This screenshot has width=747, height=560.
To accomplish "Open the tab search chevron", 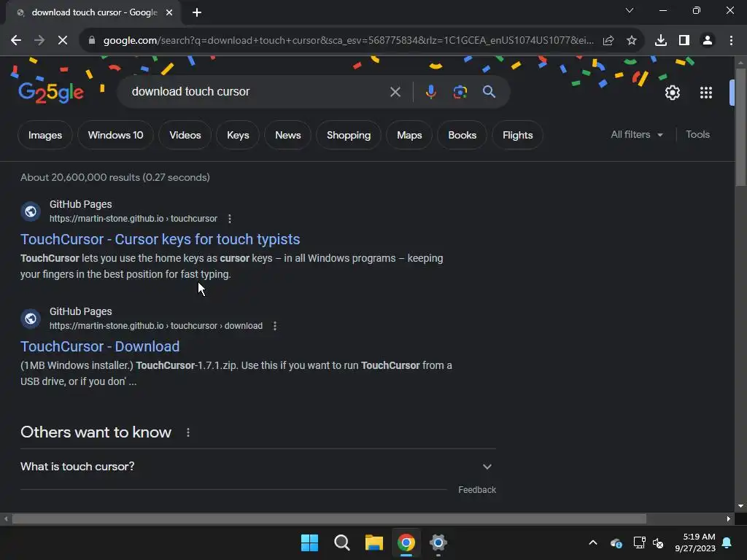I will coord(630,10).
